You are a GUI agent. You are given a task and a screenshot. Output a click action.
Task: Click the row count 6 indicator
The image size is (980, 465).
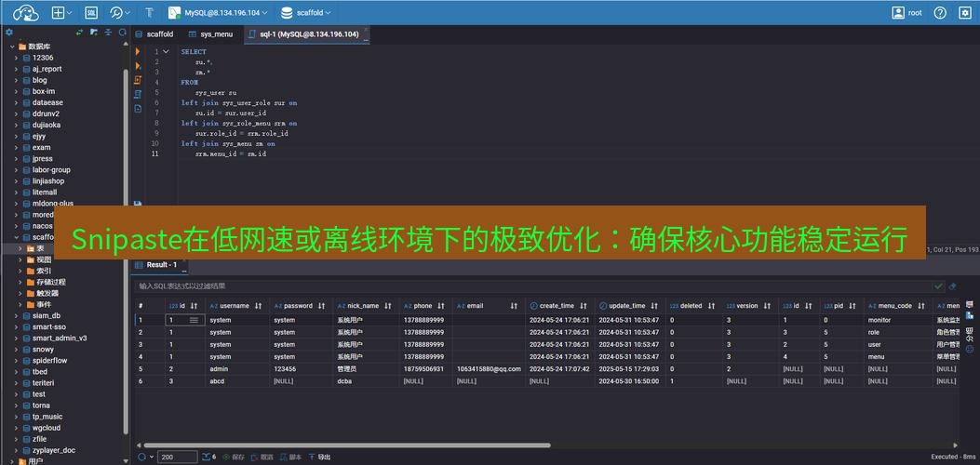(x=208, y=457)
